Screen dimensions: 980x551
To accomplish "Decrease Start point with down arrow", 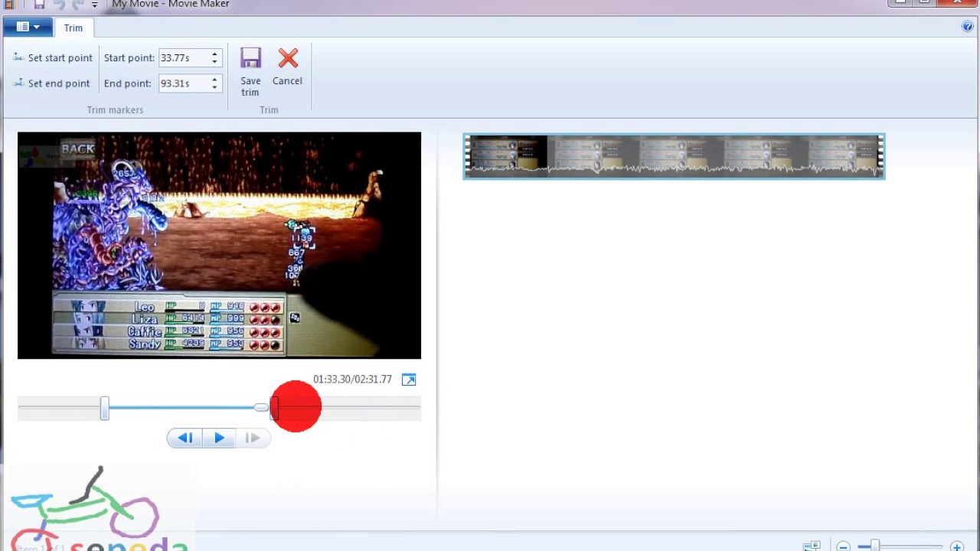I will point(215,62).
